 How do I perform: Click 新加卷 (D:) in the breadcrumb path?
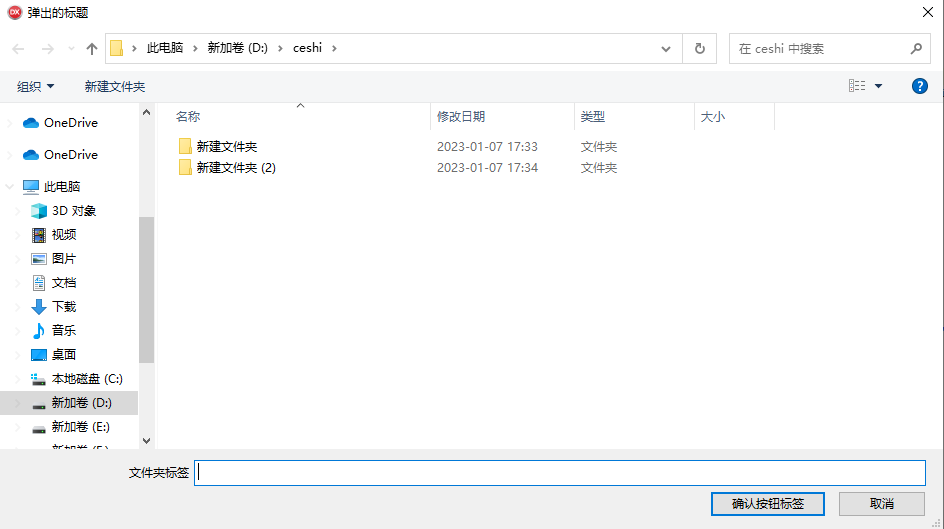tap(238, 48)
